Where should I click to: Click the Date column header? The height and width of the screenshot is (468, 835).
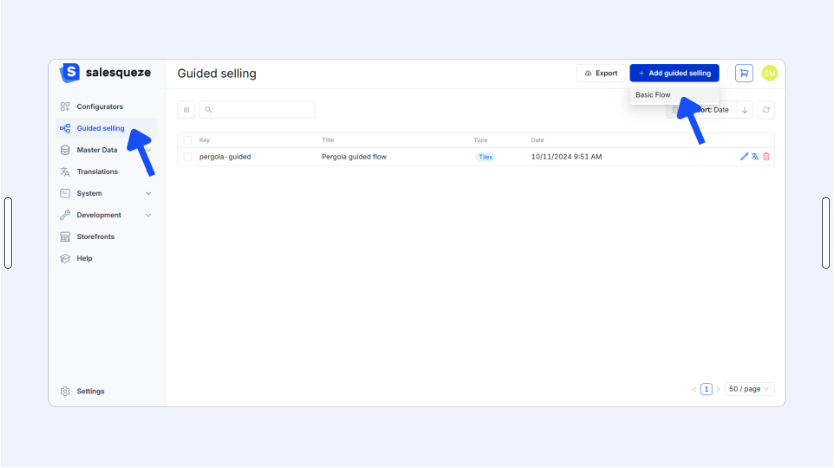537,140
